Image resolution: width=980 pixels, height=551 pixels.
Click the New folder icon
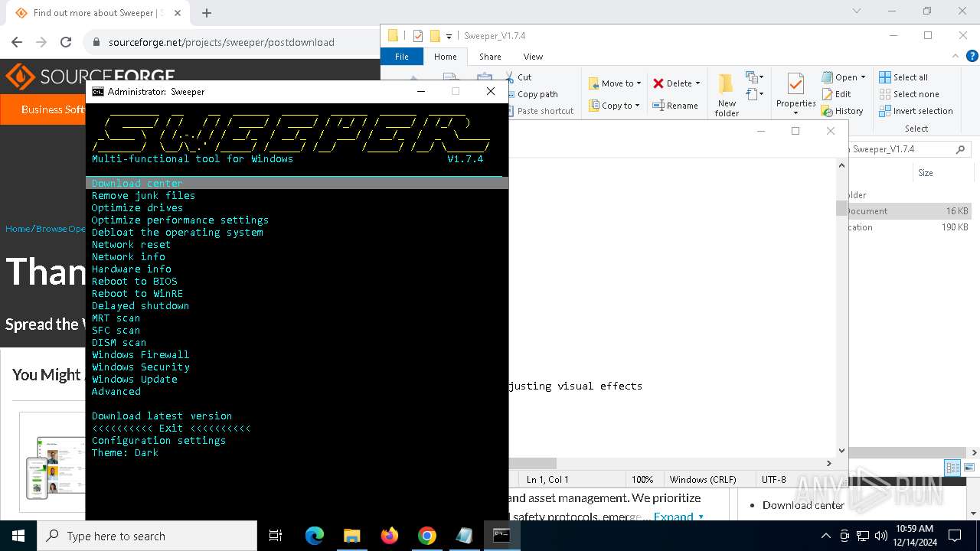tap(726, 84)
